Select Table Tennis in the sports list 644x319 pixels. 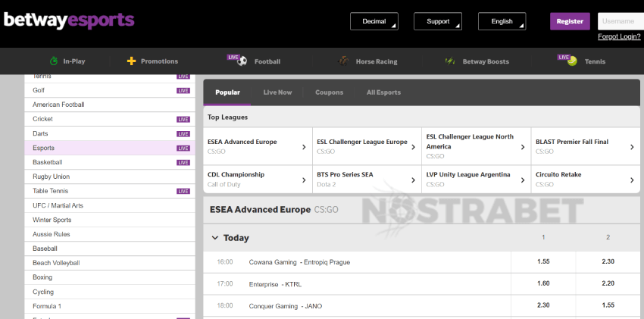coord(110,191)
